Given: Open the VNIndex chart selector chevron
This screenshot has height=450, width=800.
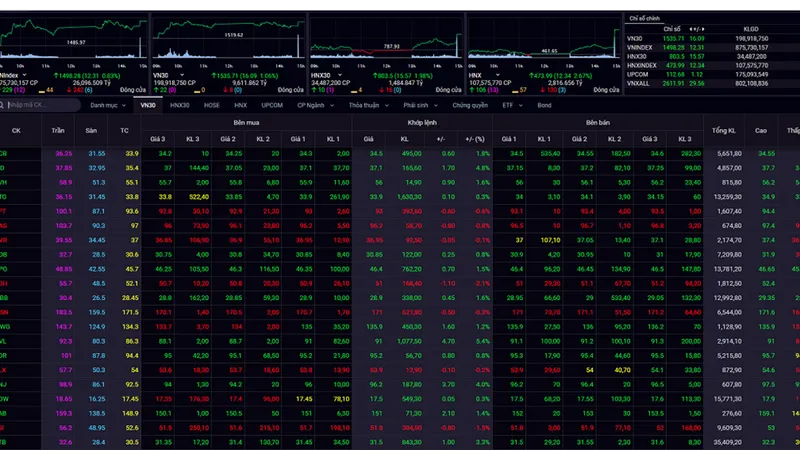Looking at the screenshot, I should (24, 75).
